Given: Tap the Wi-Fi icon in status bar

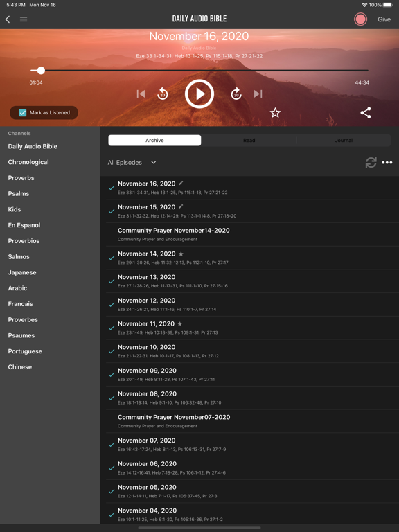Looking at the screenshot, I should pos(365,5).
